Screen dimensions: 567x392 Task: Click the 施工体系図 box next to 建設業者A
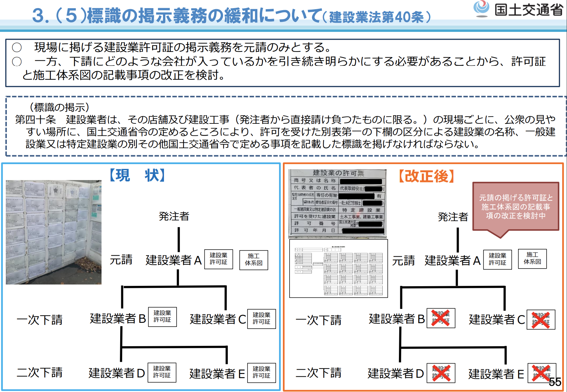pos(253,259)
